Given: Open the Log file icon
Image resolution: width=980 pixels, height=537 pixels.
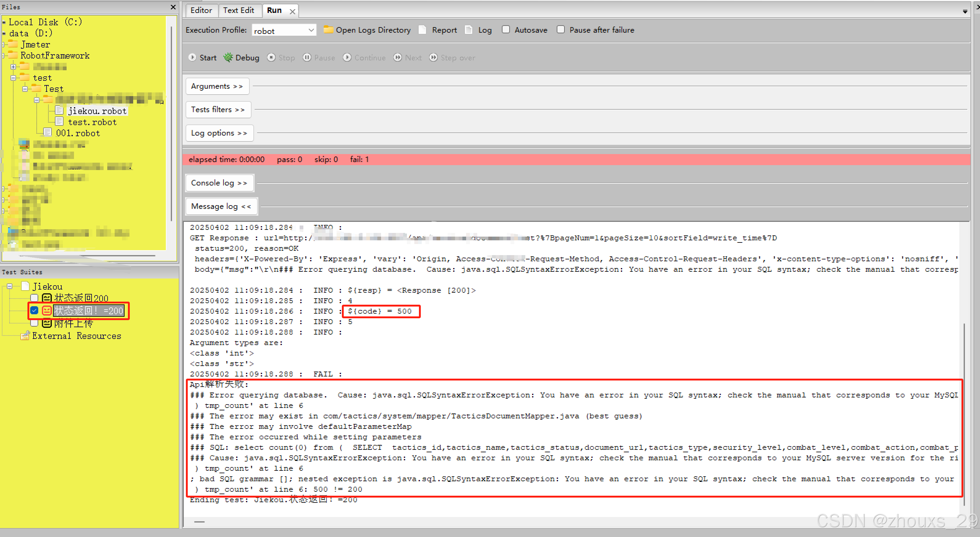Looking at the screenshot, I should pyautogui.click(x=469, y=30).
